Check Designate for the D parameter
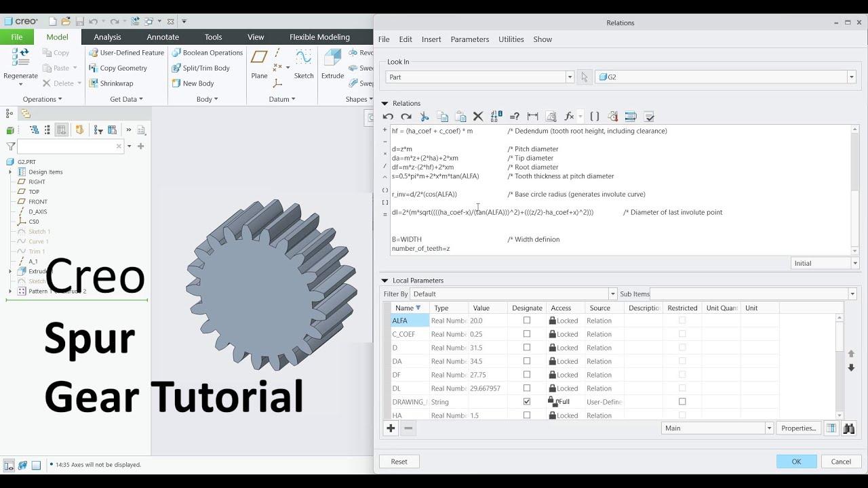Image resolution: width=868 pixels, height=488 pixels. [527, 348]
